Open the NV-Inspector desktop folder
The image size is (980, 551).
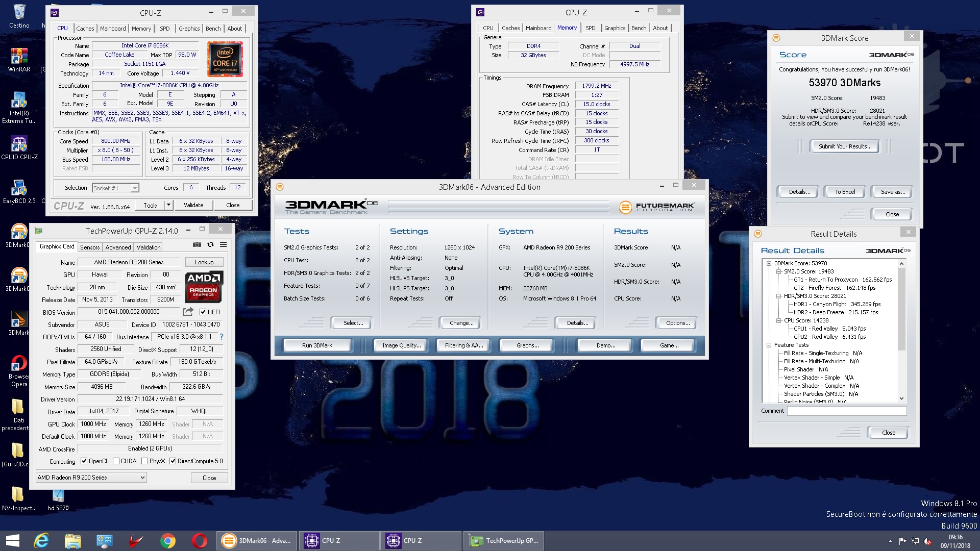(x=18, y=498)
